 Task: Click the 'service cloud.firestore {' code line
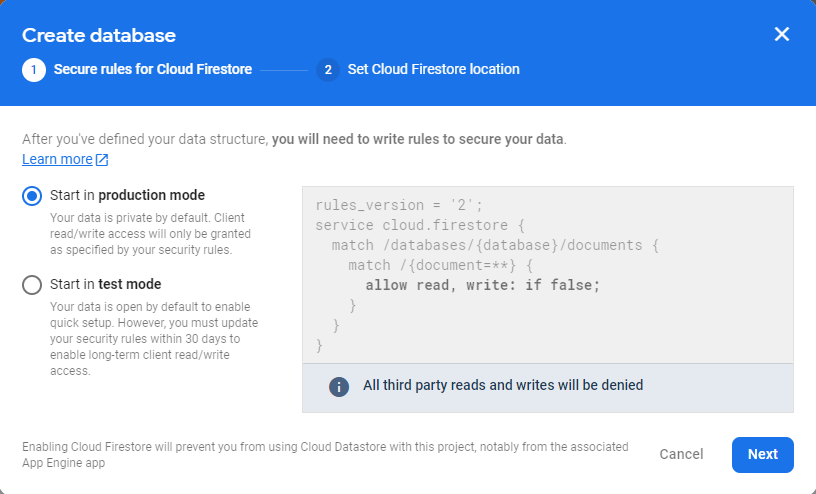pos(420,225)
